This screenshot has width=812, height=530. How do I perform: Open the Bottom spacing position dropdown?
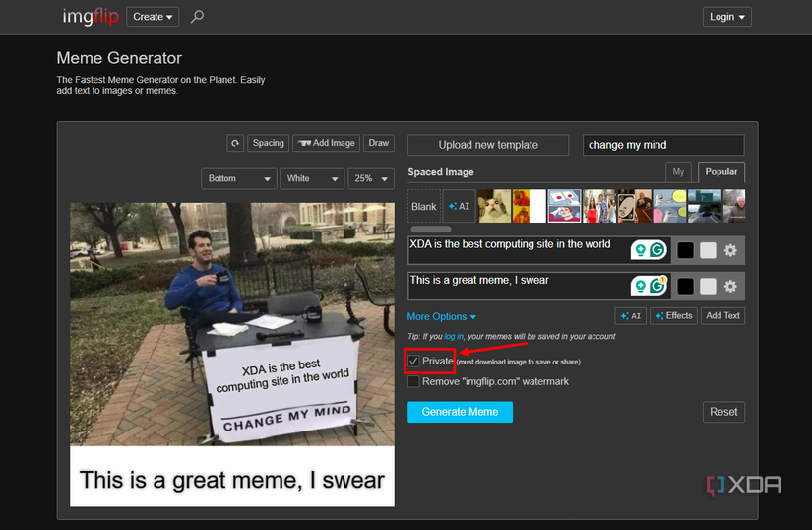239,178
